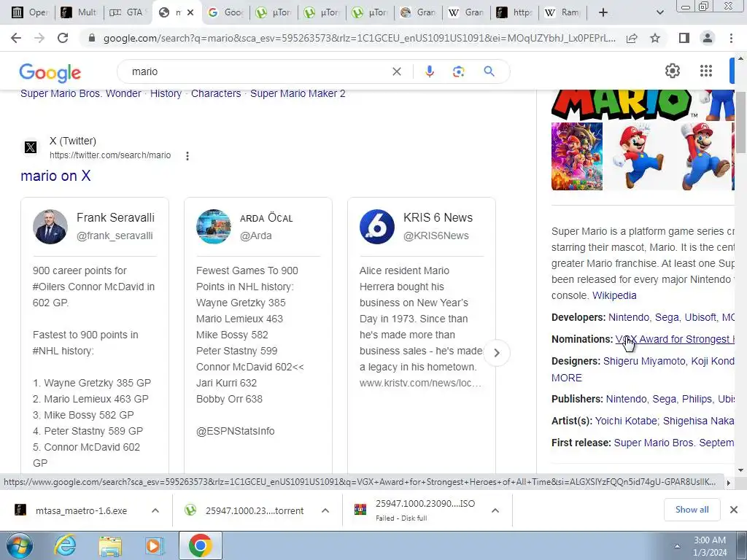The height and width of the screenshot is (560, 747).
Task: Show next tweets in the carousel
Action: [496, 353]
